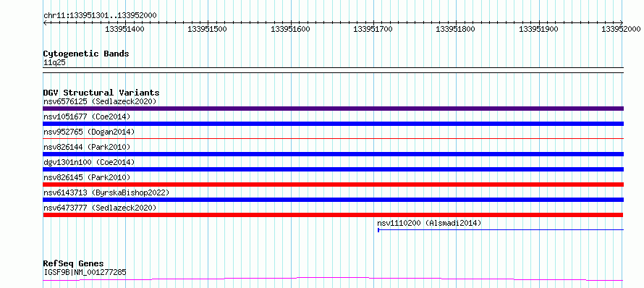This screenshot has height=288, width=644.
Task: Click the thin blue nsv1110200 variant line
Action: click(x=501, y=230)
